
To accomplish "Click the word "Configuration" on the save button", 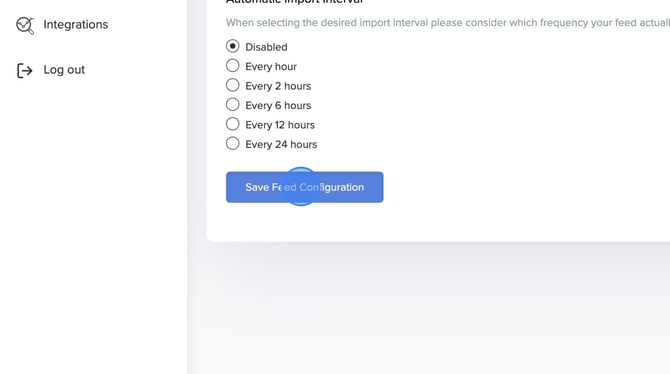I will pos(332,187).
